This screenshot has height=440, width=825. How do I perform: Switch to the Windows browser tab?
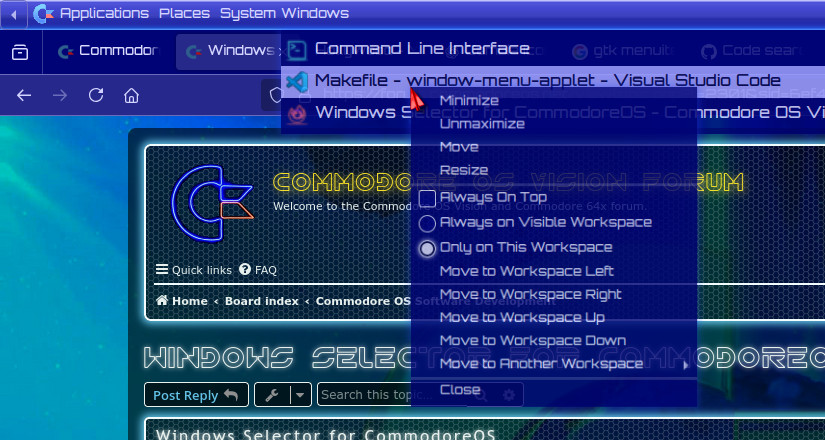coord(228,51)
